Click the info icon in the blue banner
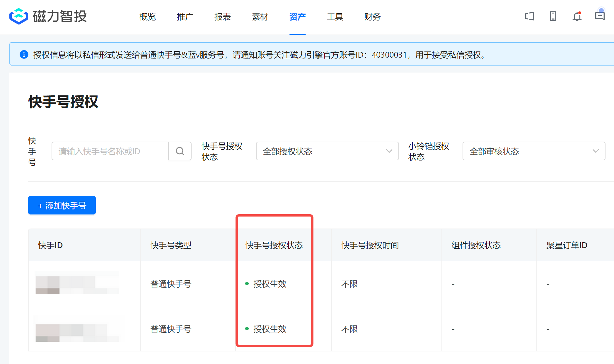614x364 pixels. pyautogui.click(x=24, y=54)
